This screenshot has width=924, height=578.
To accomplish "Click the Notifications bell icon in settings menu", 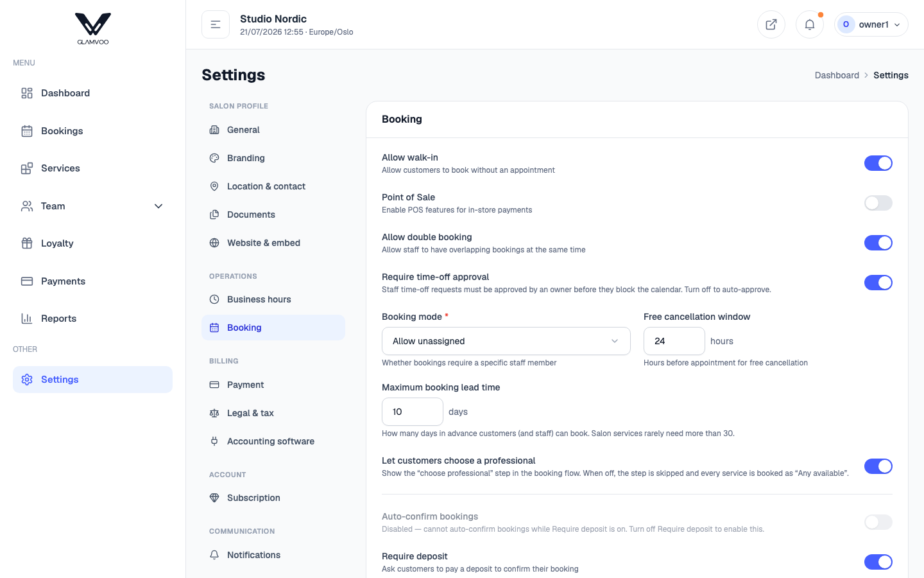I will pos(214,555).
